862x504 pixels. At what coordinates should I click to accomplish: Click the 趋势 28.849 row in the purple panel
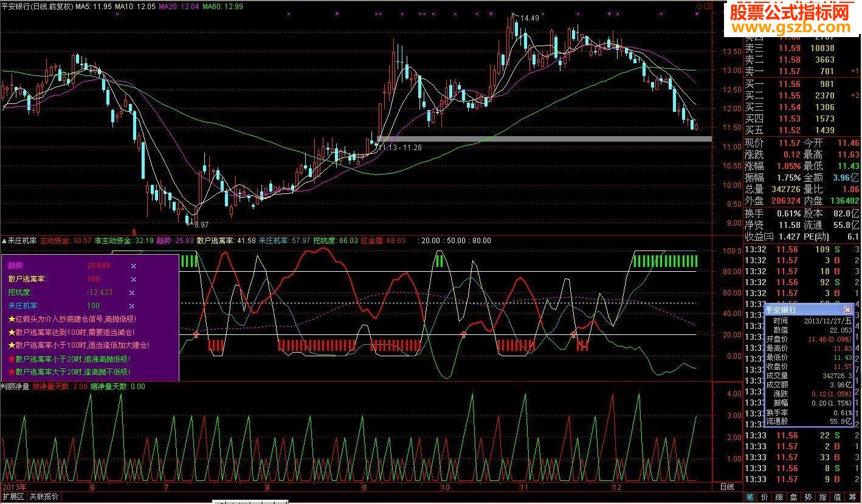pos(72,266)
